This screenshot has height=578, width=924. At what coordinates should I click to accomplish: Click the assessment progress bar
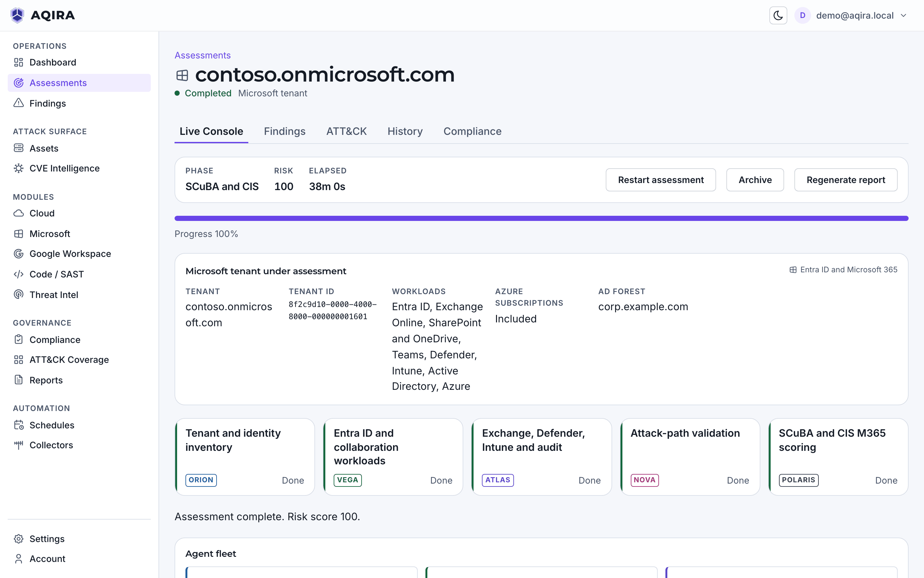click(542, 218)
